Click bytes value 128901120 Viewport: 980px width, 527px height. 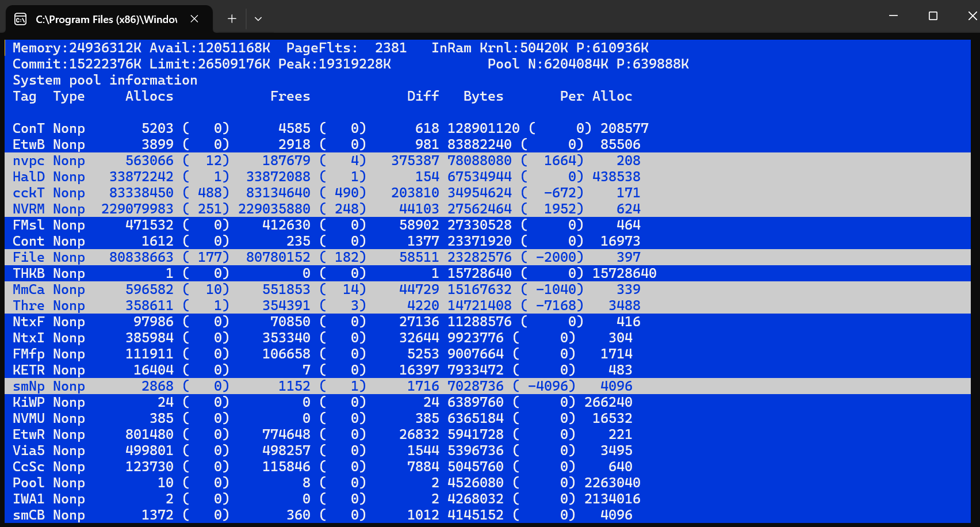point(484,128)
